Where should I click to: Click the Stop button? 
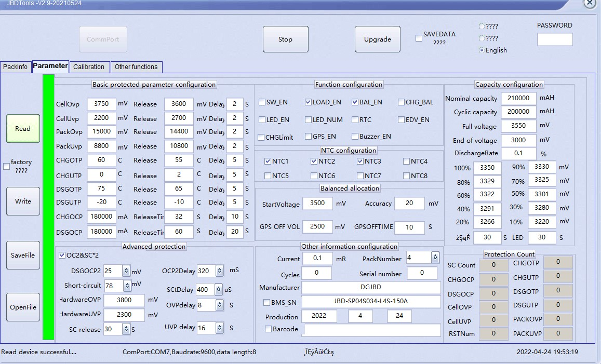[285, 39]
